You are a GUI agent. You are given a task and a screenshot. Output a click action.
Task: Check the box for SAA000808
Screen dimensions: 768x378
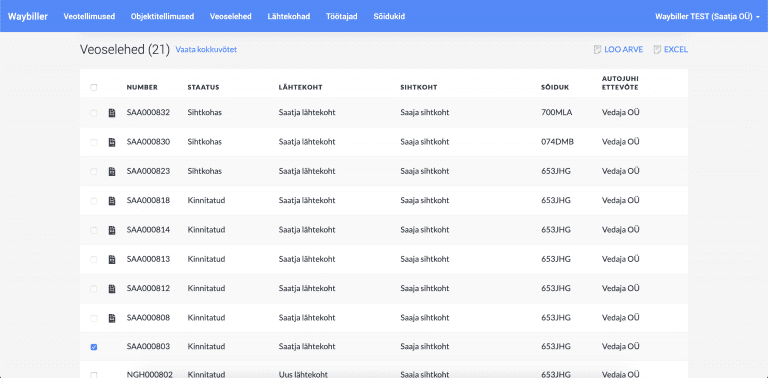pos(94,318)
